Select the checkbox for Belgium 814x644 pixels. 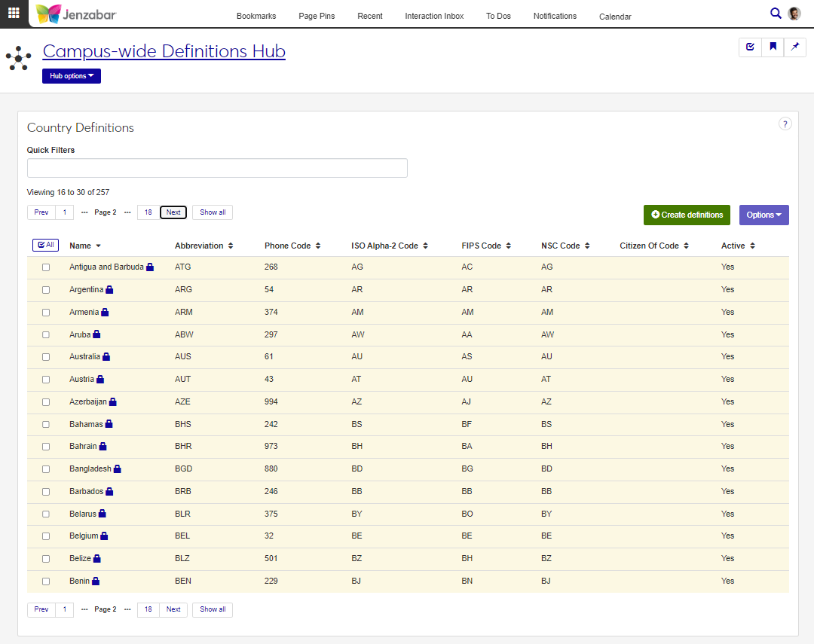46,536
